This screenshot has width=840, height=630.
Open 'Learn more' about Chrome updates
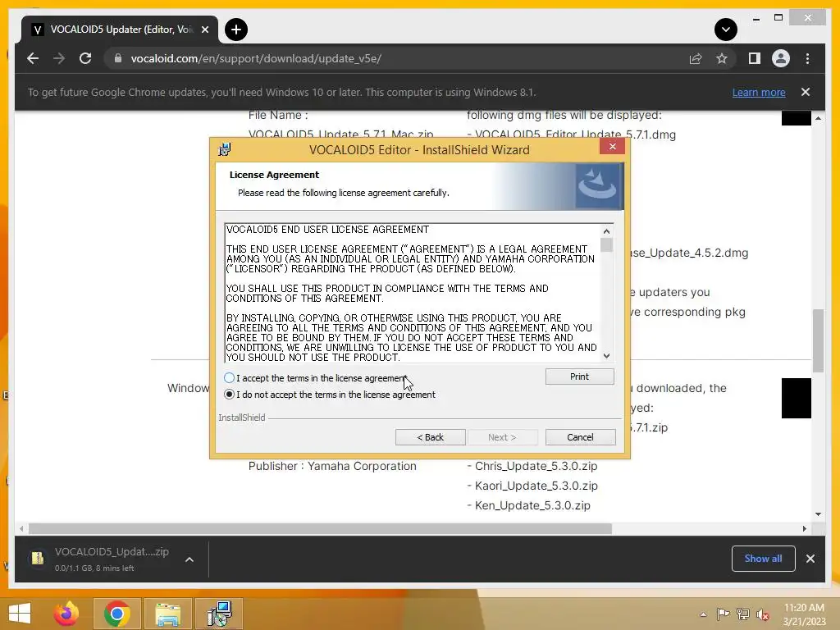pos(759,92)
